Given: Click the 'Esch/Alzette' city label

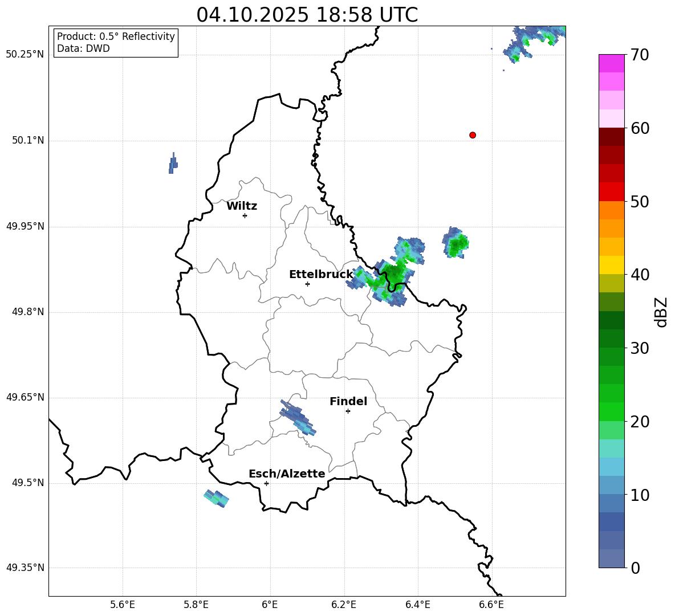Looking at the screenshot, I should pyautogui.click(x=287, y=474).
